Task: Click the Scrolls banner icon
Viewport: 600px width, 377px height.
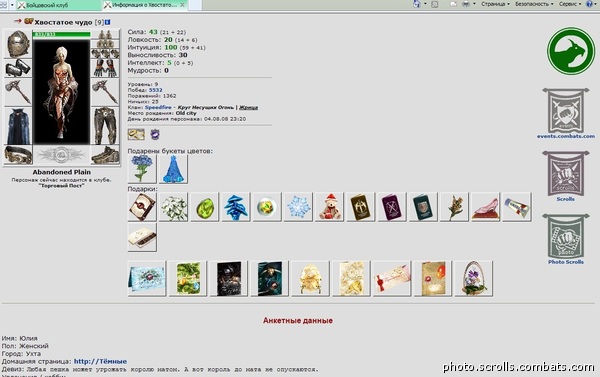Action: (566, 173)
